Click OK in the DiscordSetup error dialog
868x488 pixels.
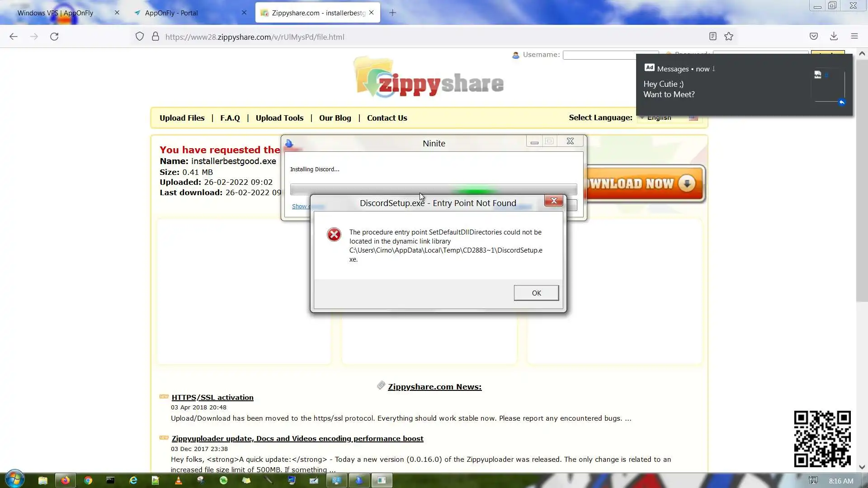(536, 293)
